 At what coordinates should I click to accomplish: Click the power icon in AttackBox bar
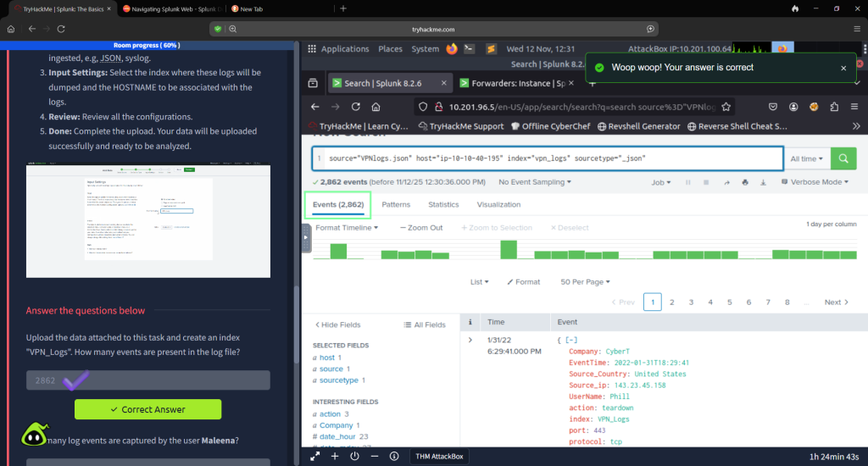click(x=354, y=456)
